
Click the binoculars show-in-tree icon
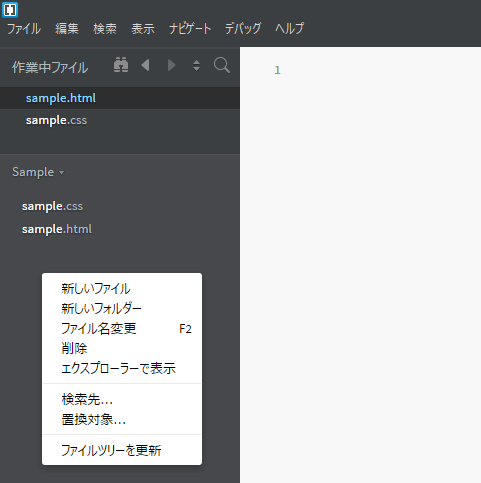[x=121, y=65]
